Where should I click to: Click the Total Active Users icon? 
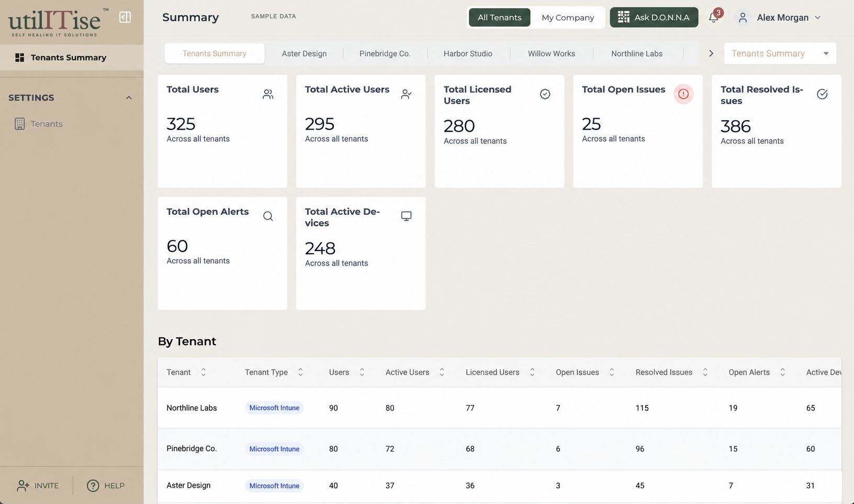coord(406,94)
